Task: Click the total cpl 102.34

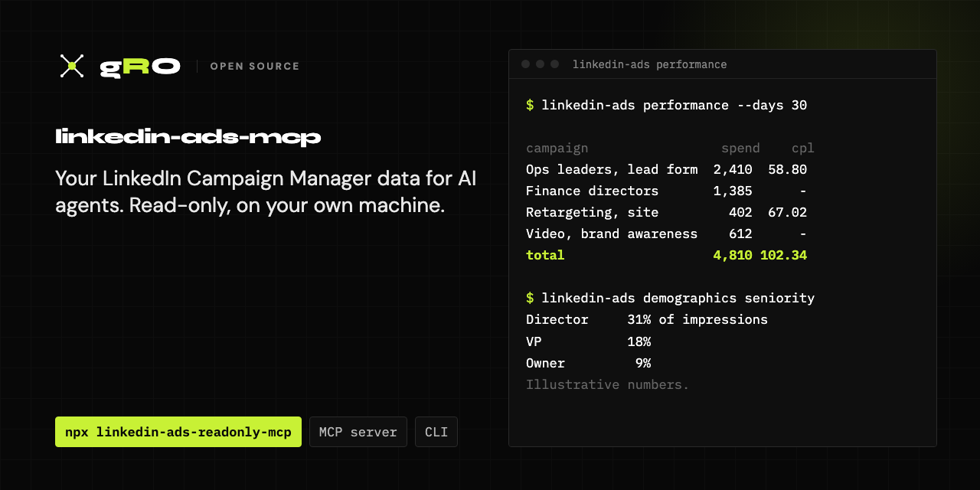Action: coord(784,255)
